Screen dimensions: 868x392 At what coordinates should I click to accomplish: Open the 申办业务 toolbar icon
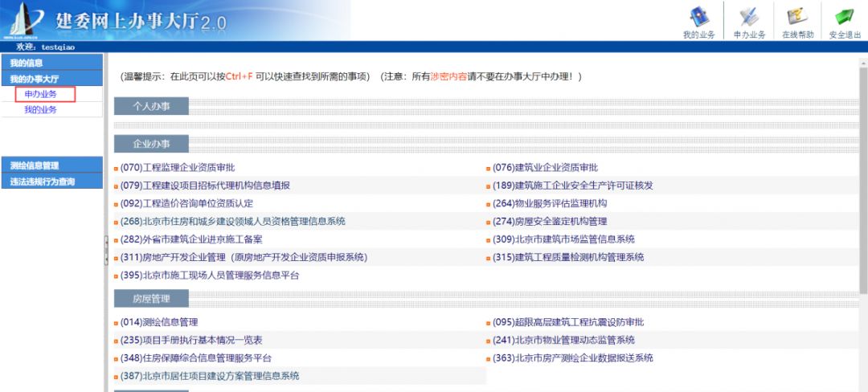point(748,17)
